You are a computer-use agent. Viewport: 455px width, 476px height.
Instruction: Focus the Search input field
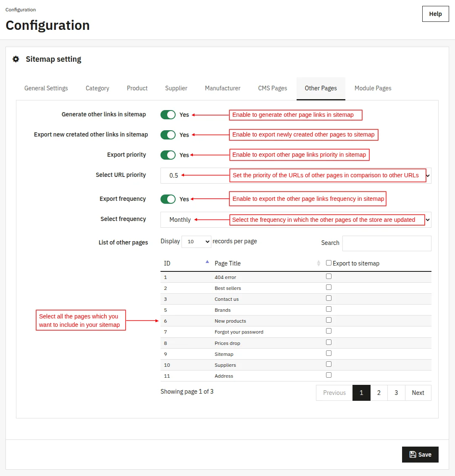pyautogui.click(x=387, y=244)
